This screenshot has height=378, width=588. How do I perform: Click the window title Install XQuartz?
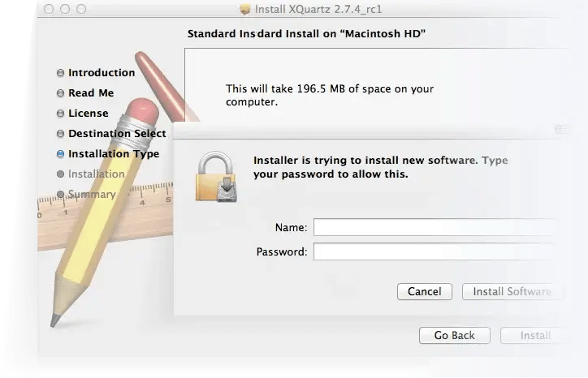(318, 9)
